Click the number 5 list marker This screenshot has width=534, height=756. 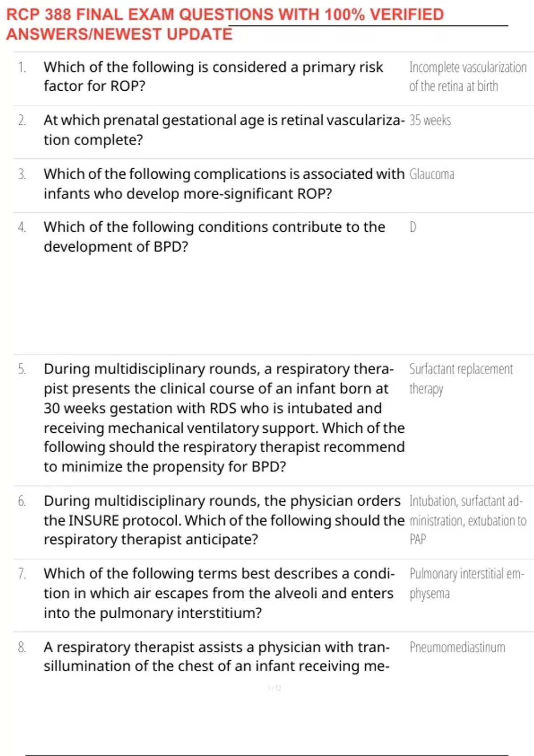[22, 369]
